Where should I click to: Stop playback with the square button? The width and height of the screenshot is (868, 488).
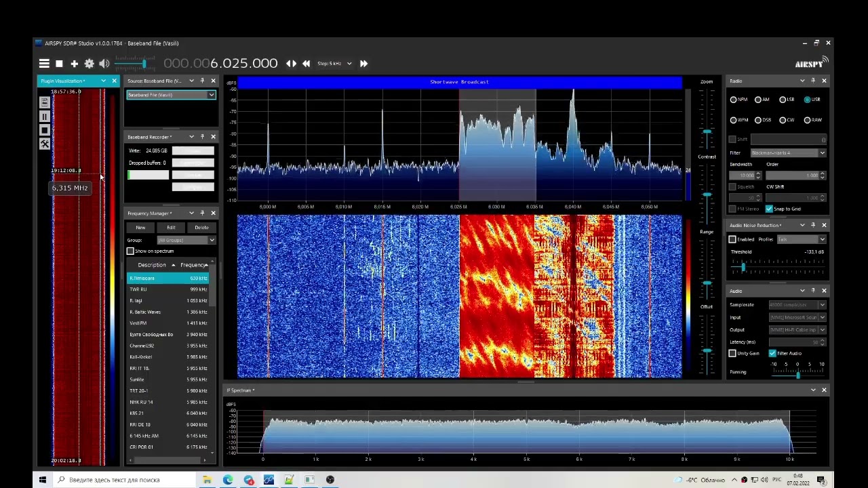click(59, 64)
